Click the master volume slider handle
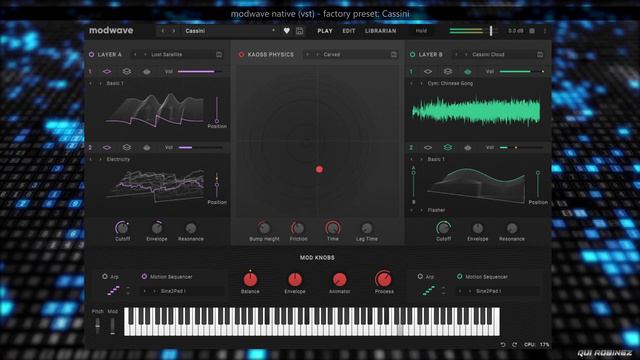Viewport: 640px width, 360px height. [491, 31]
